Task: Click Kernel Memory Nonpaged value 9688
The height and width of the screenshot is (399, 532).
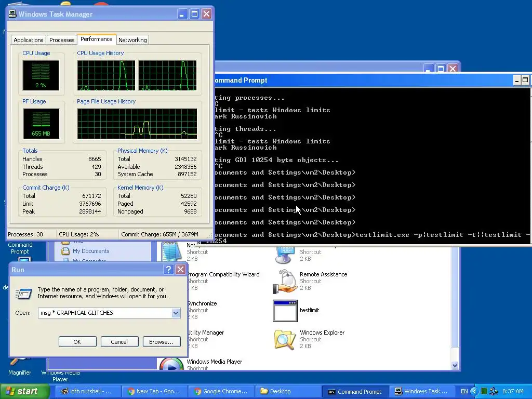Action: click(190, 212)
